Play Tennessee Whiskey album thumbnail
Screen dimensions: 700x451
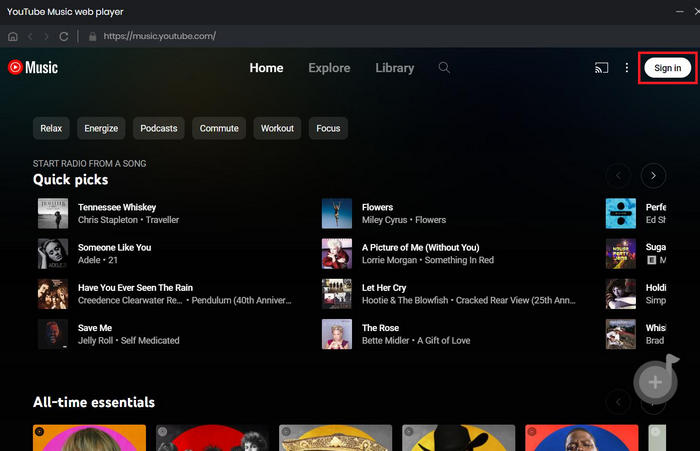point(53,213)
